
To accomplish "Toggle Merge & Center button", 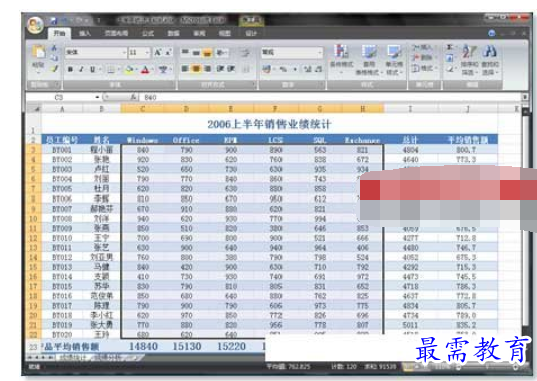I will pos(246,69).
